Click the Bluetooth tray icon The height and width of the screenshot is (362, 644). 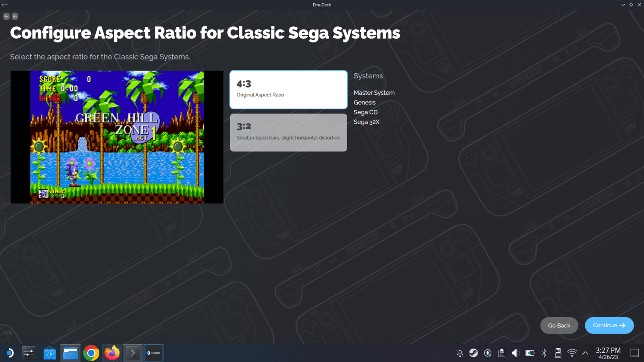544,352
